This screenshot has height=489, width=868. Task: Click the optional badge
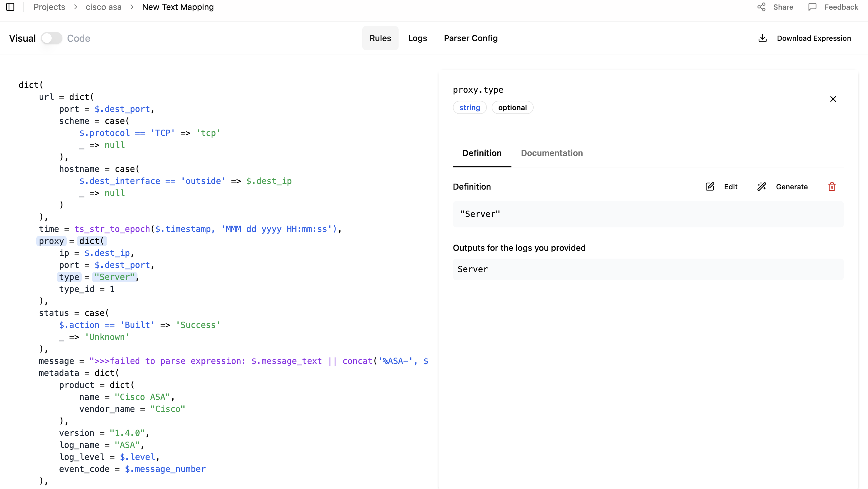512,108
